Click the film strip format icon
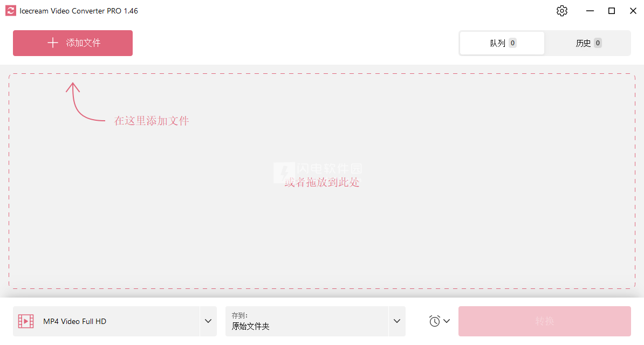Image resolution: width=644 pixels, height=345 pixels. pos(26,321)
